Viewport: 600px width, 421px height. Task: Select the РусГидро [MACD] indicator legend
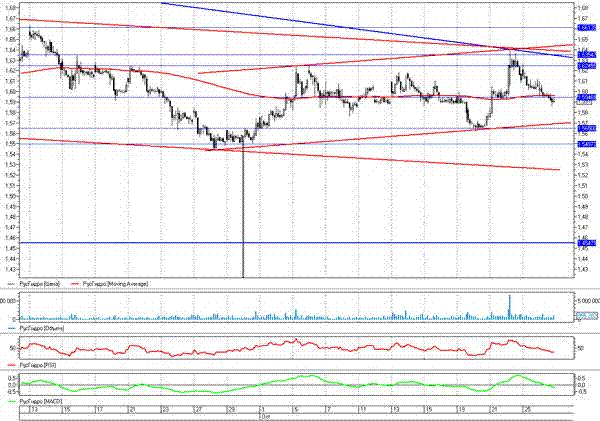point(41,399)
